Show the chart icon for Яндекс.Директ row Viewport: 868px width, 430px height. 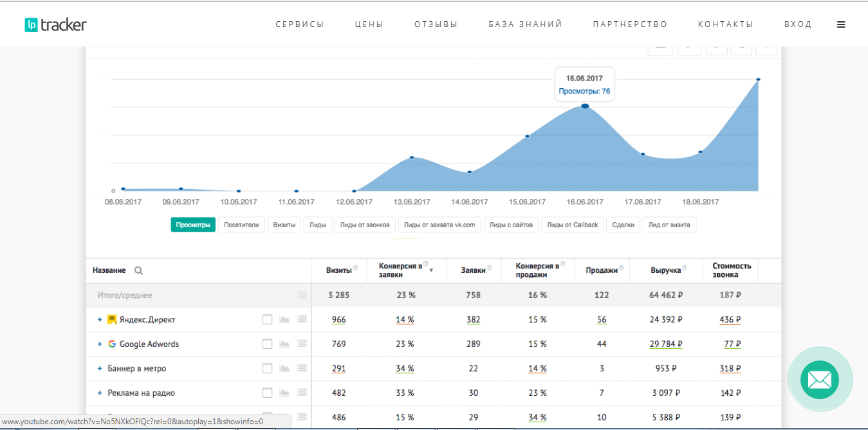pyautogui.click(x=284, y=319)
